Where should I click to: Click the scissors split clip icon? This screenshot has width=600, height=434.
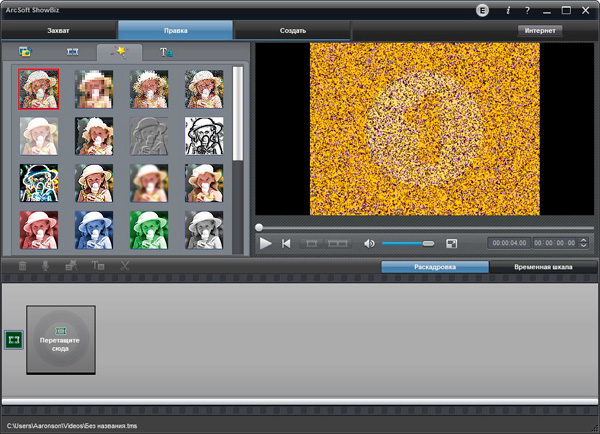point(125,266)
